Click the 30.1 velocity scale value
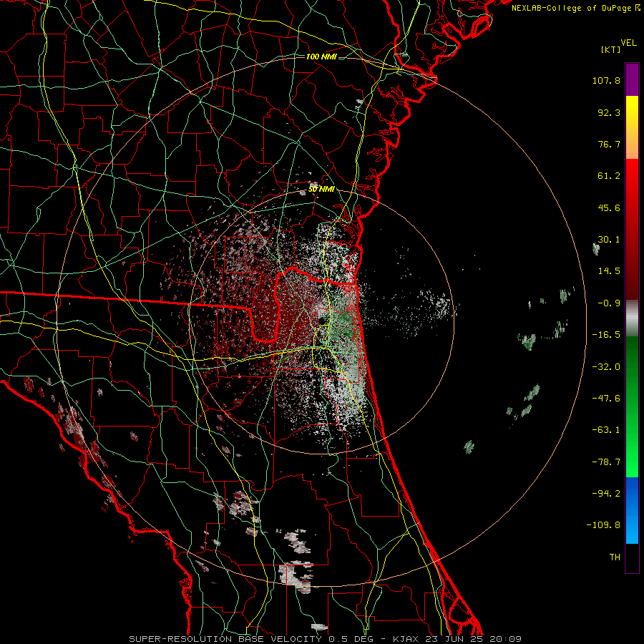The width and height of the screenshot is (644, 644). (x=609, y=240)
